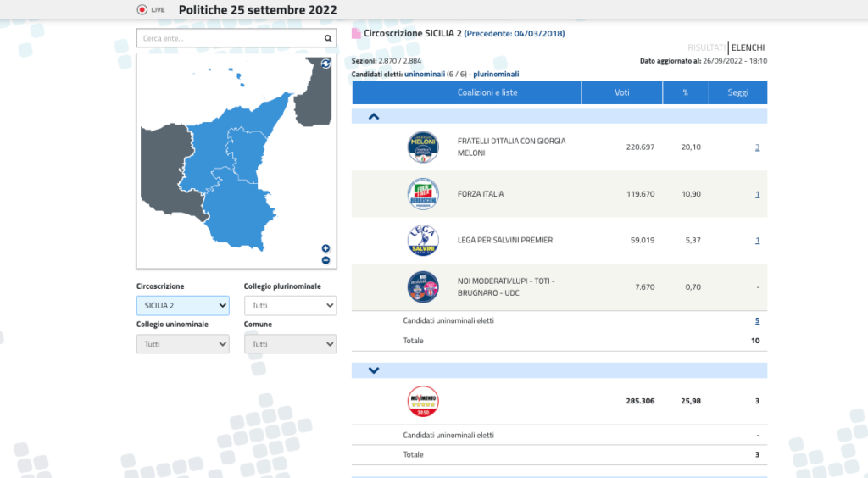Click the 119.670 votes value
The width and height of the screenshot is (868, 478).
click(640, 194)
